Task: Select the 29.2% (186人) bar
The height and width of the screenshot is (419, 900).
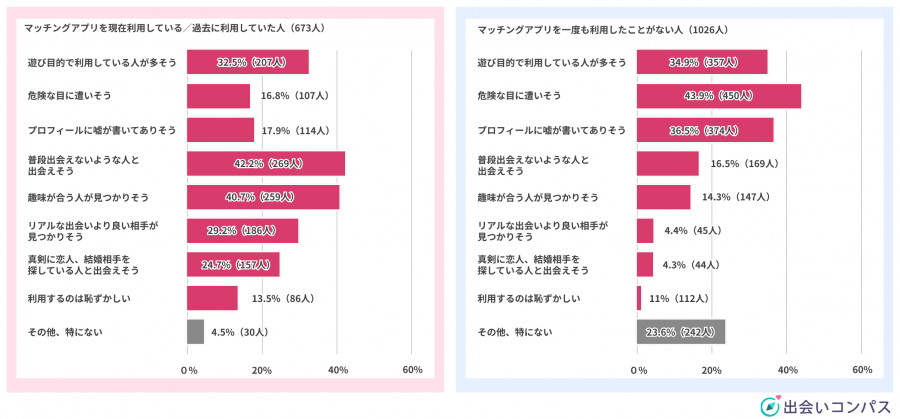Action: tap(243, 231)
